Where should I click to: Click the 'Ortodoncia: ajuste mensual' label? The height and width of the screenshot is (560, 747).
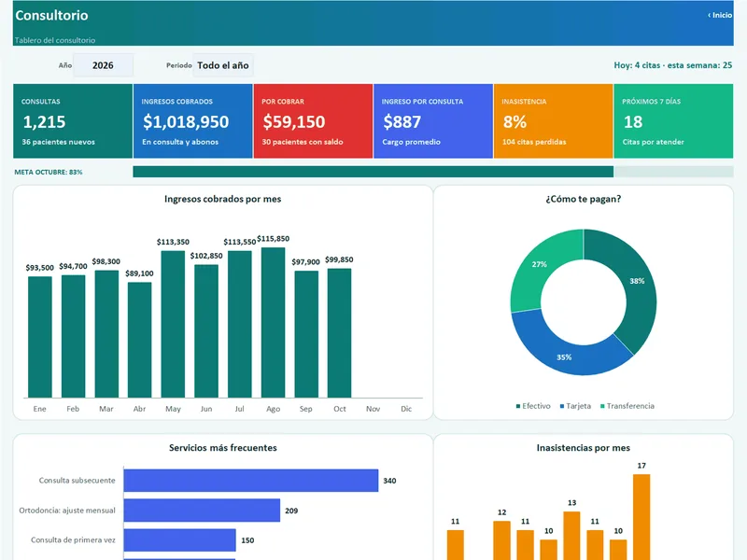[67, 511]
